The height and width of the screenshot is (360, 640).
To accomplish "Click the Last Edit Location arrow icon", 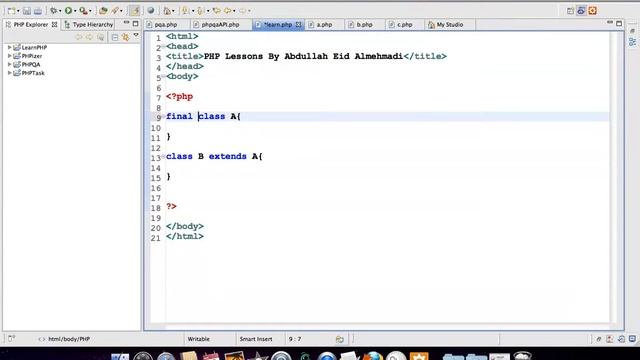I will tap(216, 11).
